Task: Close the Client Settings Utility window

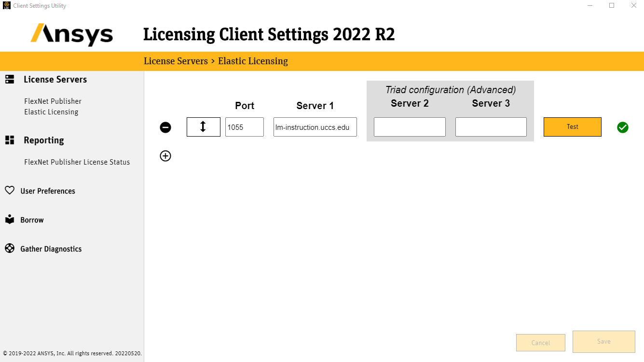Action: [x=633, y=6]
